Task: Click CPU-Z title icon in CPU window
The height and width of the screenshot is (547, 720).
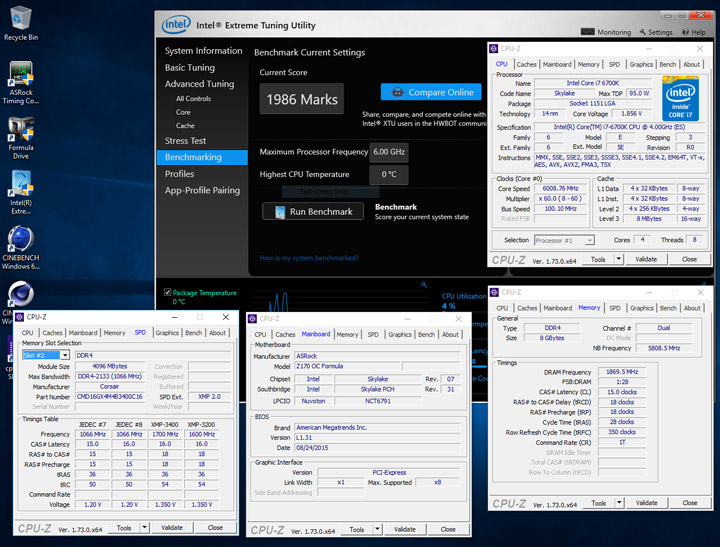Action: [x=494, y=48]
